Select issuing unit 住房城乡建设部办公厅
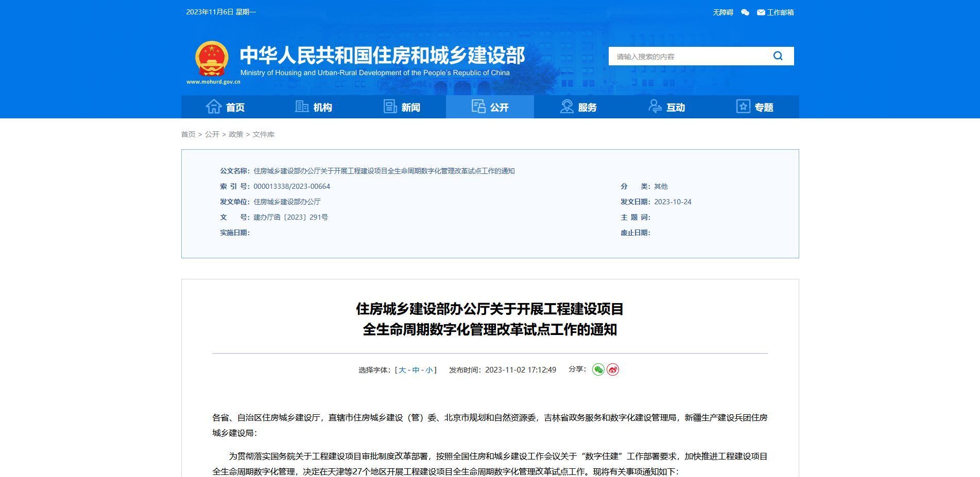 [287, 202]
